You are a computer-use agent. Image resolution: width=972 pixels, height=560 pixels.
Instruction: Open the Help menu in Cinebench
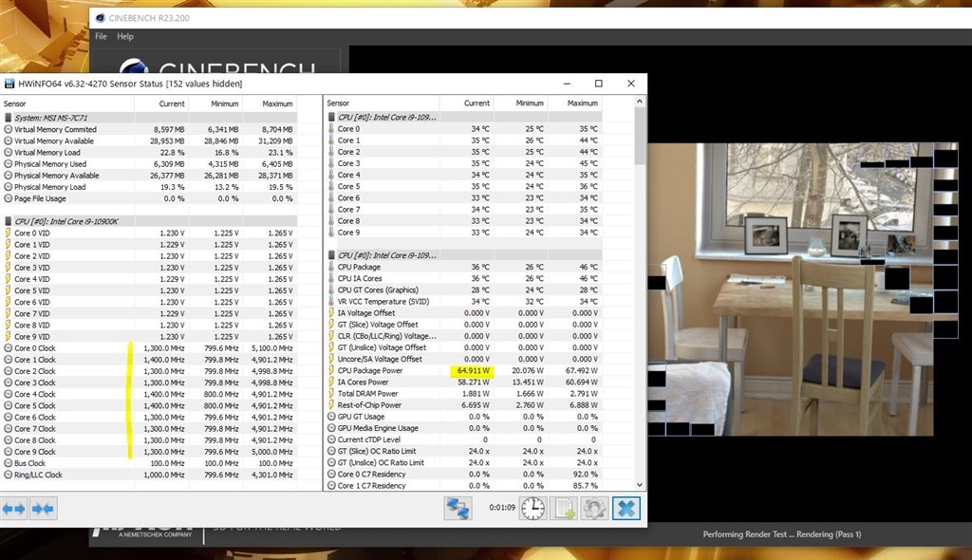(125, 37)
